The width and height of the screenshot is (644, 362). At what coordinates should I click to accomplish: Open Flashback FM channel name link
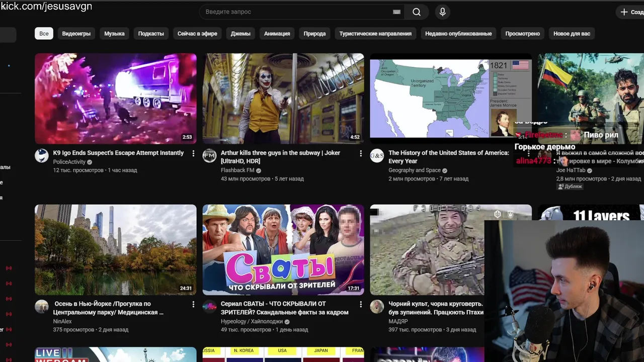pos(237,170)
